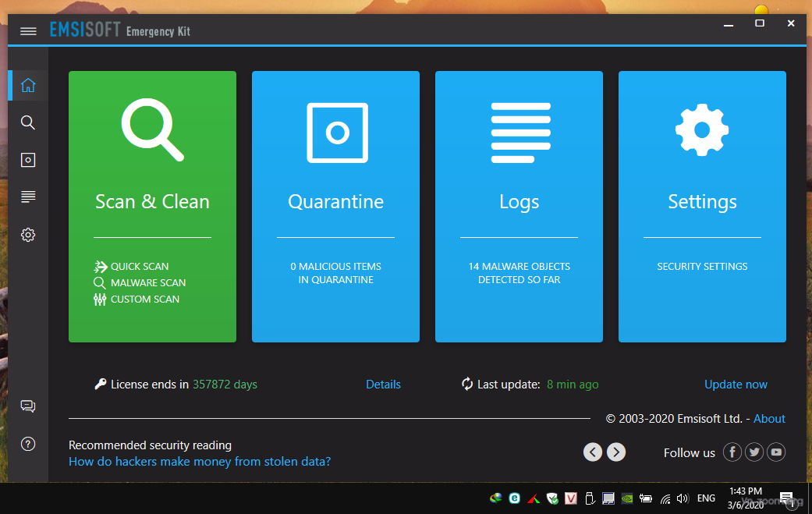Open the Logs tile

pyautogui.click(x=519, y=206)
